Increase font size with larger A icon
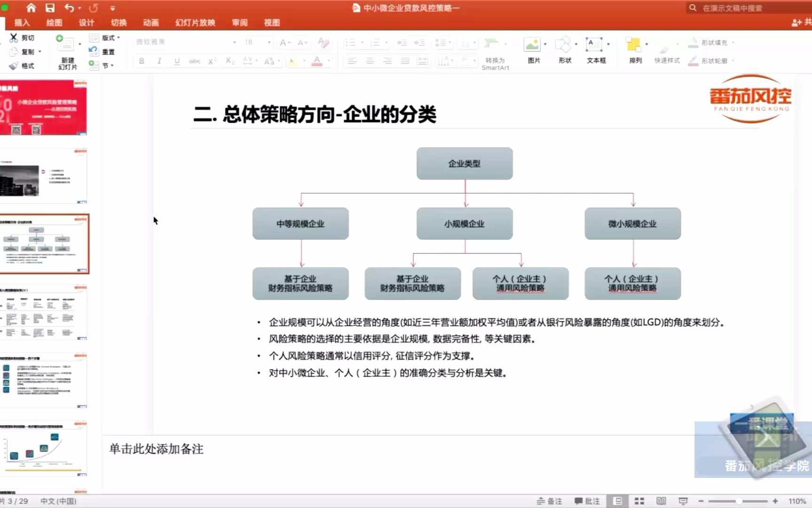Screen dimensions: 812x508 (285, 42)
